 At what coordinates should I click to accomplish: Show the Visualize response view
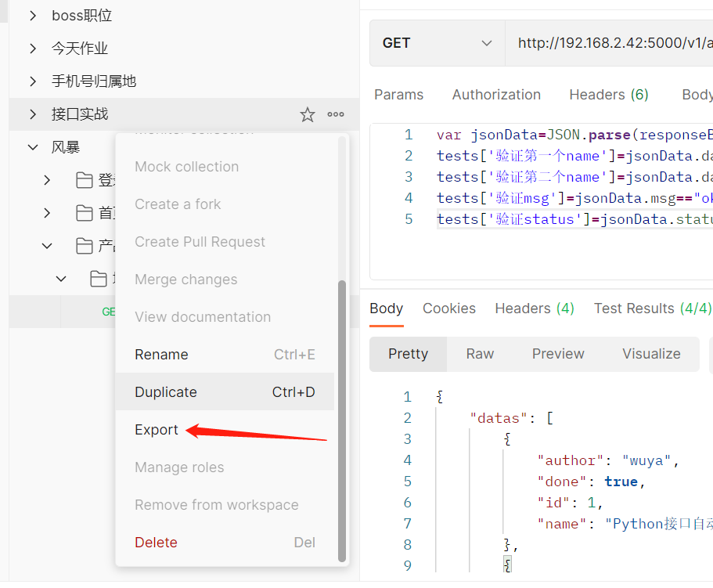(x=651, y=354)
